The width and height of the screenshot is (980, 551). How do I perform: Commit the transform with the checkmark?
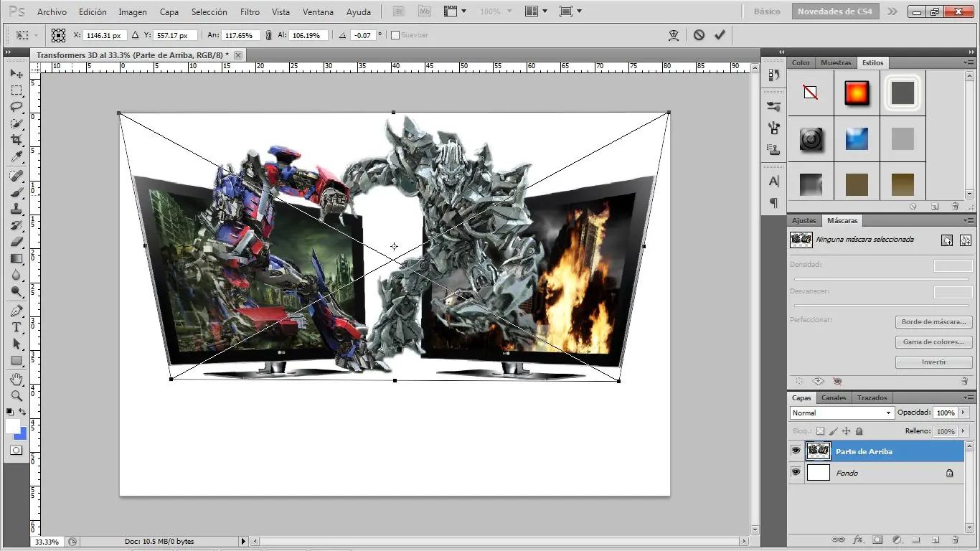point(720,34)
